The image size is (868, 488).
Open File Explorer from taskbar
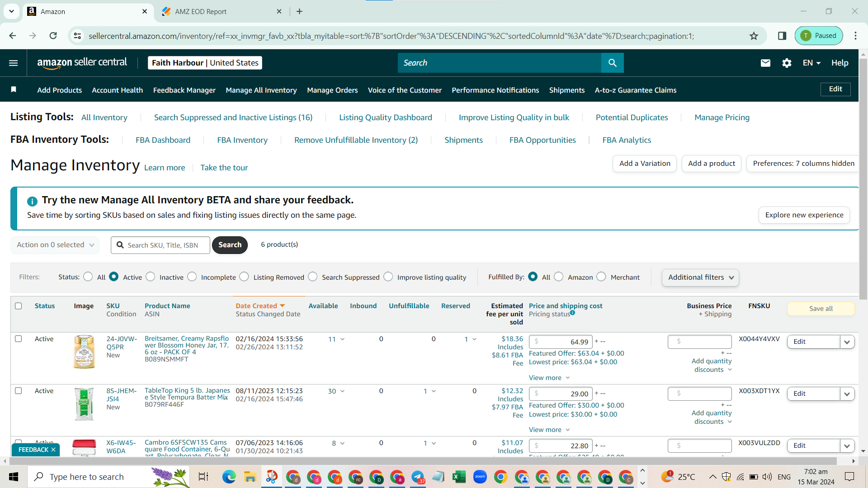[x=250, y=477]
